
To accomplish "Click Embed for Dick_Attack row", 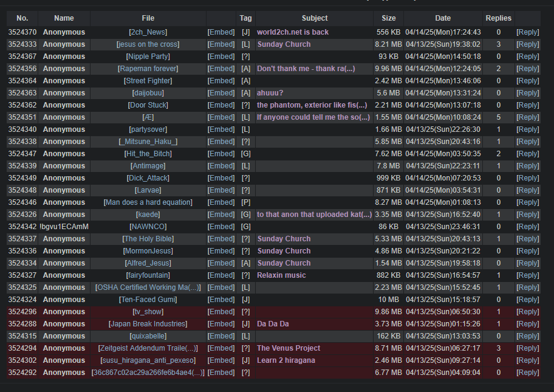I will coord(221,178).
